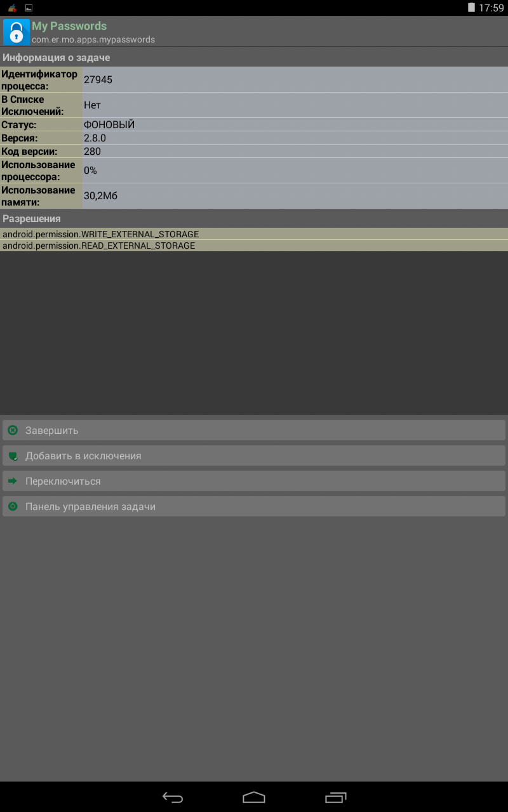This screenshot has height=812, width=508.
Task: End the task with Завершить button
Action: pyautogui.click(x=254, y=430)
